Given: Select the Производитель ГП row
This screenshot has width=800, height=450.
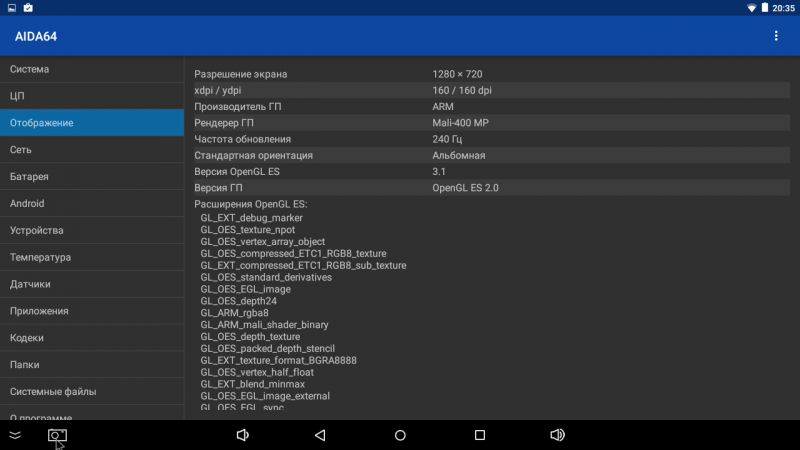Looking at the screenshot, I should click(492, 107).
